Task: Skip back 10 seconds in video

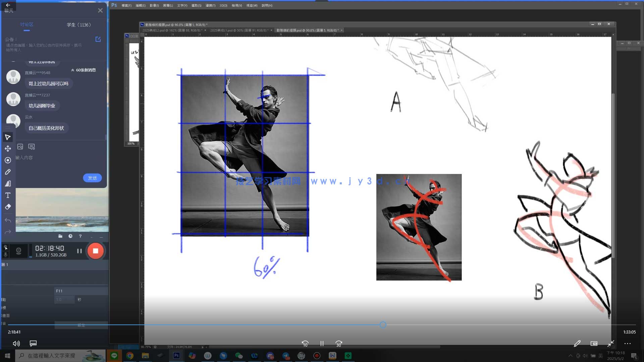Action: (x=305, y=344)
